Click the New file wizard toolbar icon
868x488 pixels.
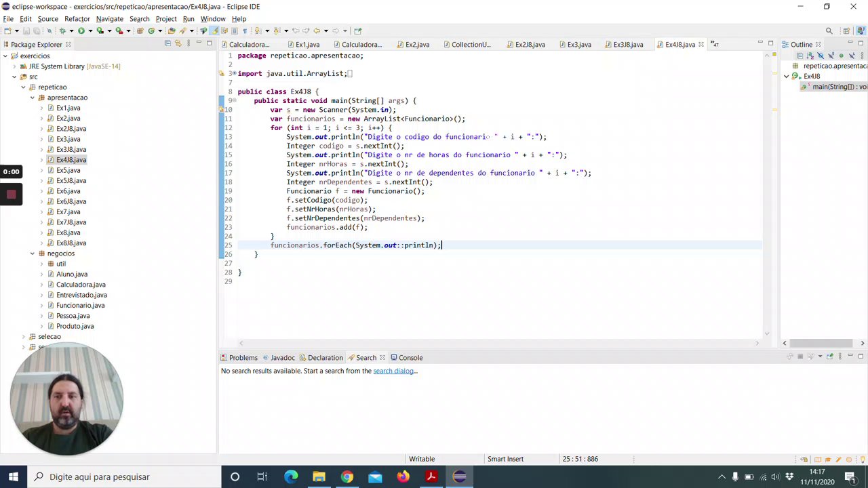pyautogui.click(x=7, y=30)
